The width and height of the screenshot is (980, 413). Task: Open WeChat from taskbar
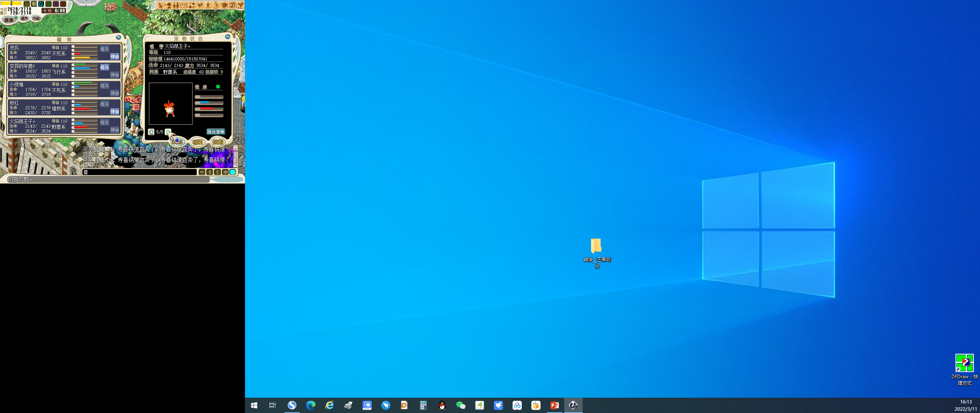click(461, 405)
